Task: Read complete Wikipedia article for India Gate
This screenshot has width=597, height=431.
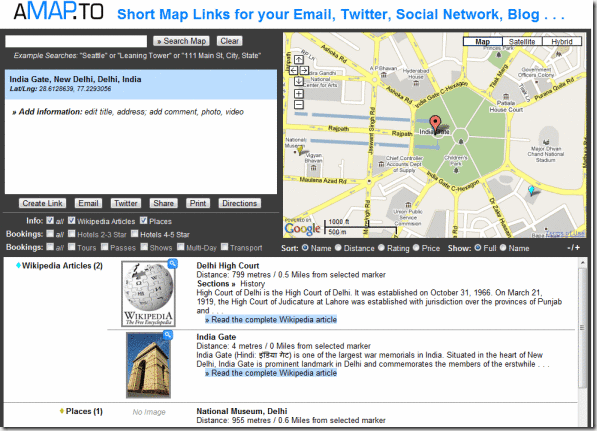Action: point(271,373)
